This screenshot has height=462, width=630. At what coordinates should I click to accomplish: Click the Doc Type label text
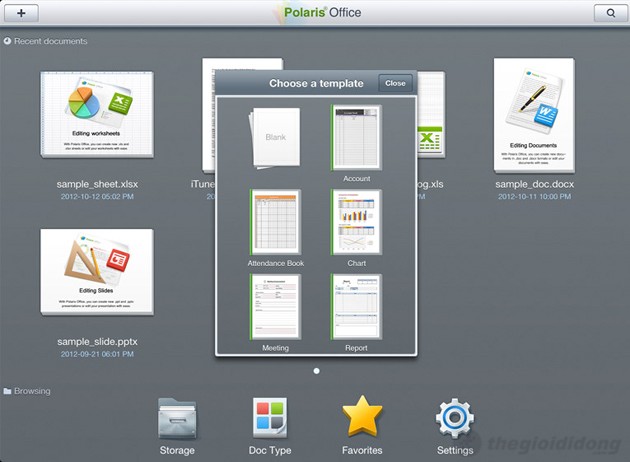pos(270,450)
